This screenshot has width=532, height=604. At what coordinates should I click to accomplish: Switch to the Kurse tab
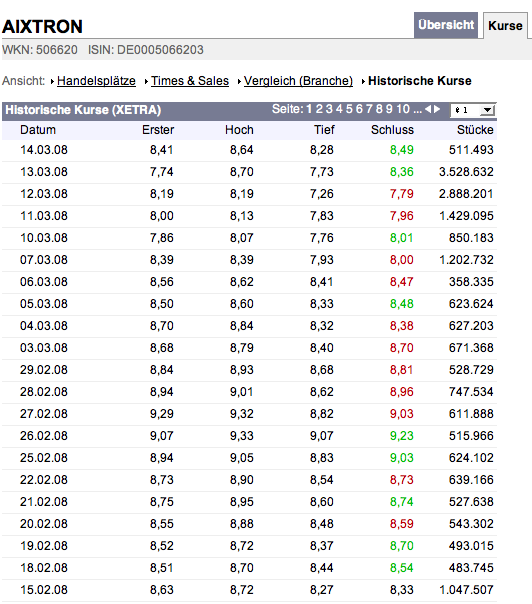coord(505,26)
